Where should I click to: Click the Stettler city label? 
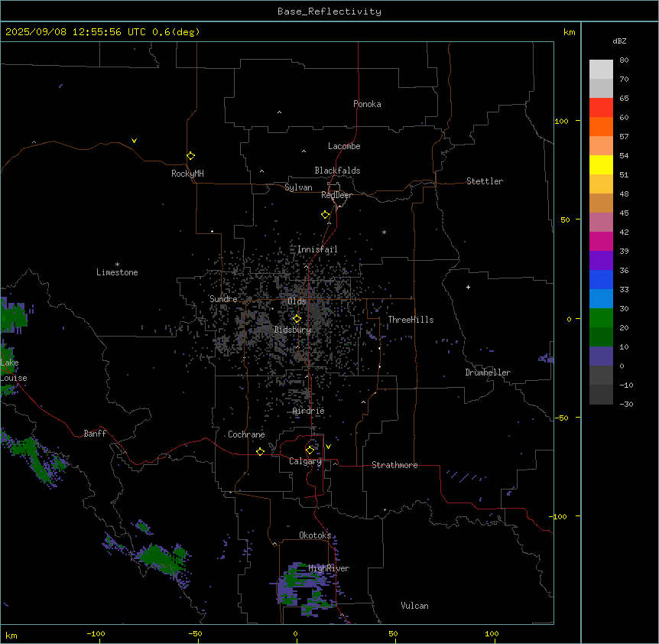point(485,181)
